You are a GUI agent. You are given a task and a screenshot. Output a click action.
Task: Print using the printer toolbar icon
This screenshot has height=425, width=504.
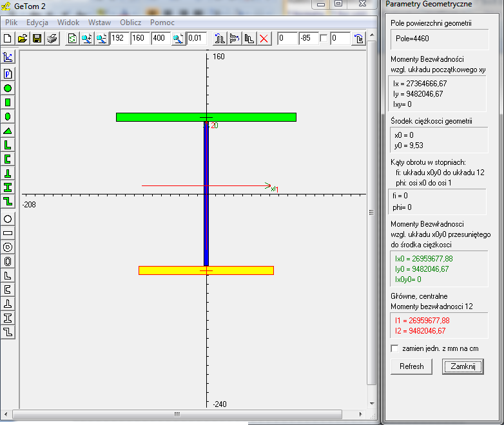52,39
